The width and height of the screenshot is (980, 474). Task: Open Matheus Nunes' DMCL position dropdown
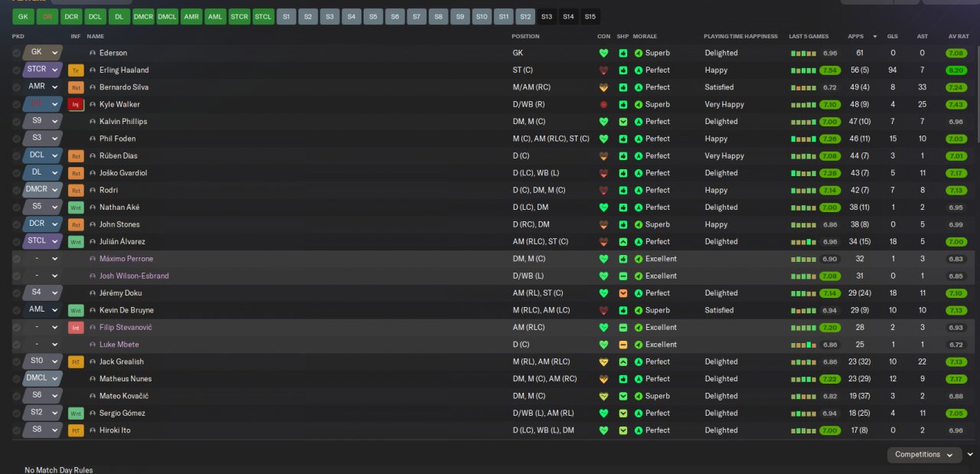[x=42, y=379]
